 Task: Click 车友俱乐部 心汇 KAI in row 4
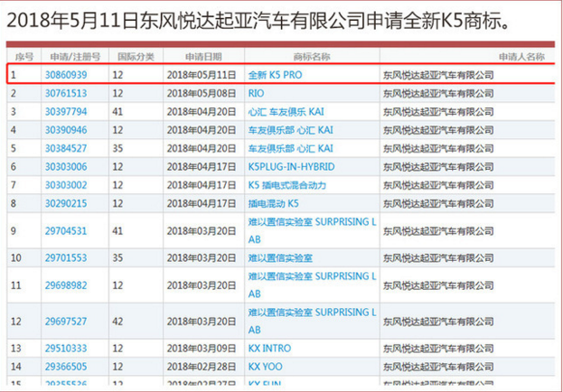point(290,130)
